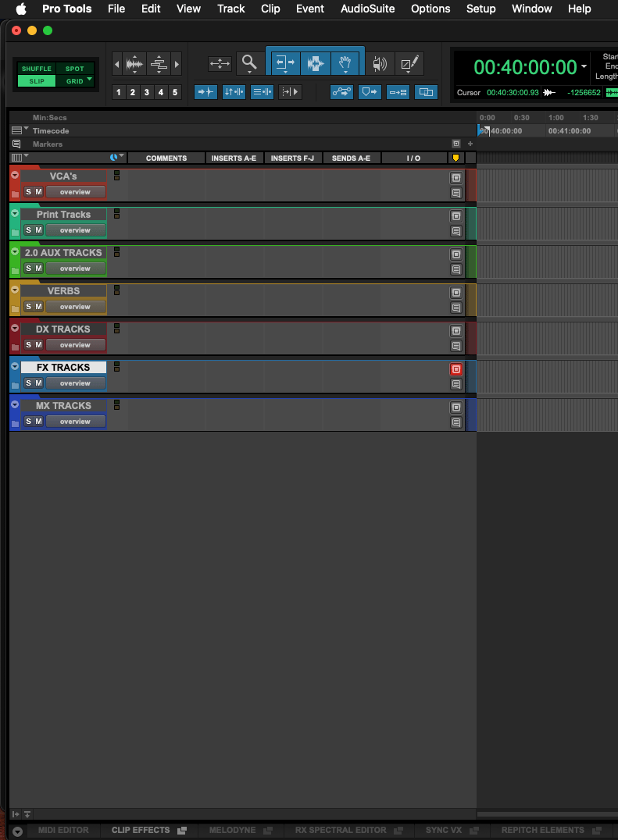Click the red FX TRACKS window icon
The height and width of the screenshot is (840, 618).
click(456, 369)
